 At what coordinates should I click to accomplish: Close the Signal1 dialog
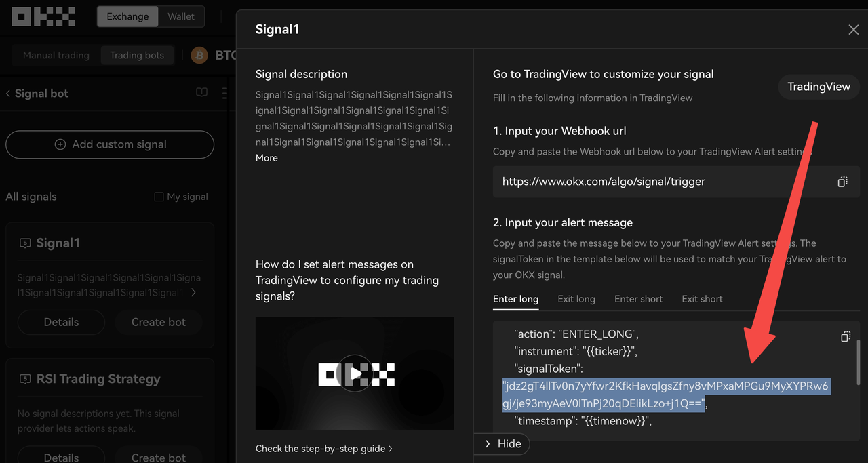(853, 29)
